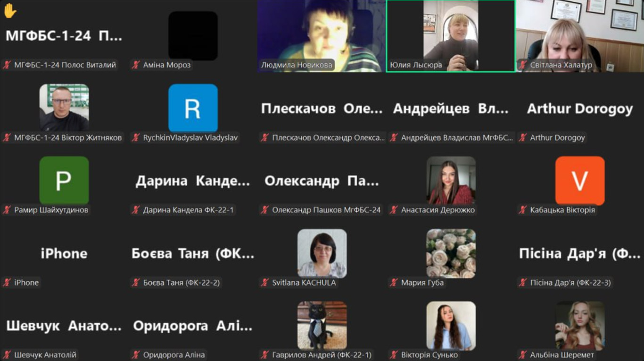644x361 pixels.
Task: Click muted mic icon beside МГФБС-1-24 Полос Виталий
Action: [x=7, y=65]
